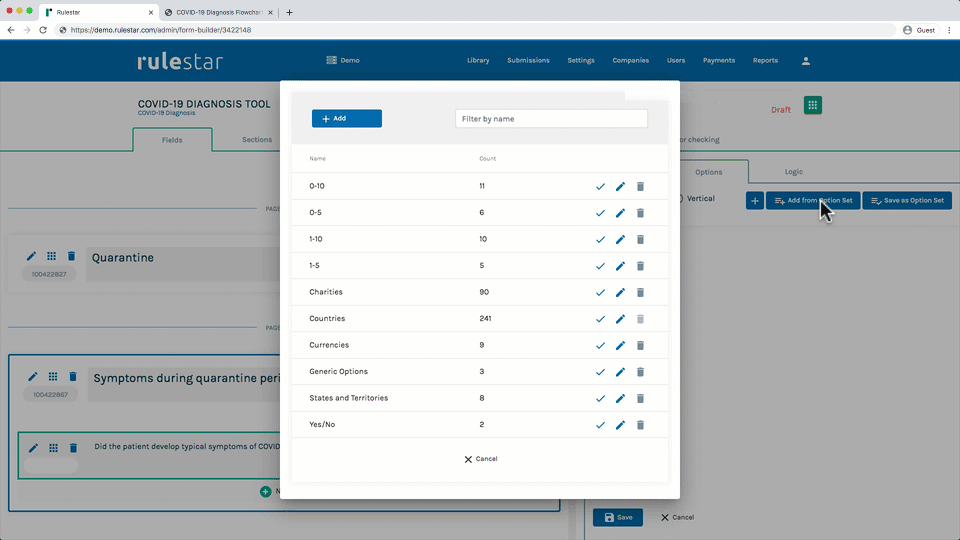Click the Add button in dialog

pyautogui.click(x=347, y=119)
